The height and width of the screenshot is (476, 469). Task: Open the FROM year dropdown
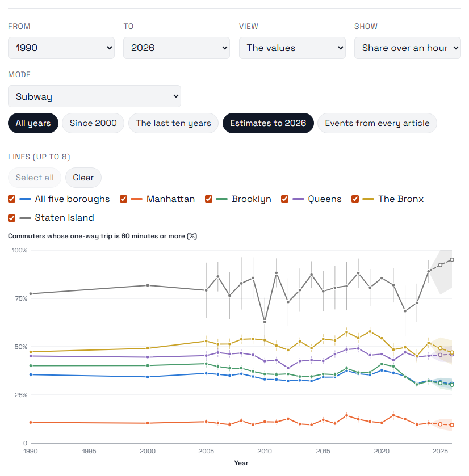pyautogui.click(x=61, y=48)
